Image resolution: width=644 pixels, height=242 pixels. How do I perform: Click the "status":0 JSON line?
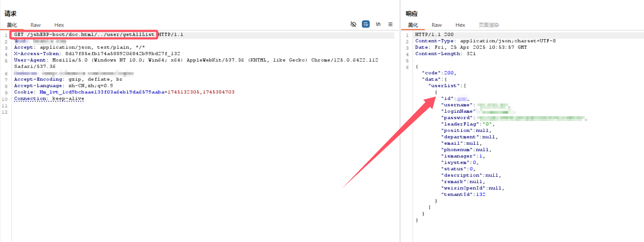tap(458, 169)
